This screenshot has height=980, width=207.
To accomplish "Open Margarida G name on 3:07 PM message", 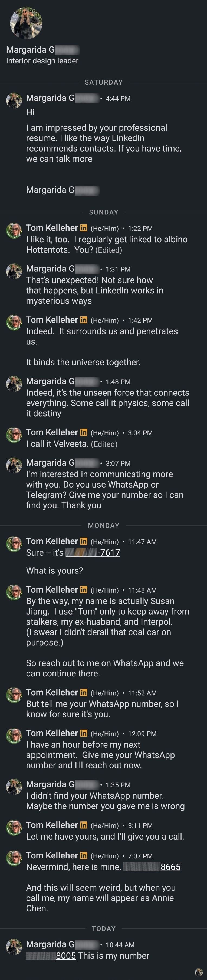I will [63, 463].
